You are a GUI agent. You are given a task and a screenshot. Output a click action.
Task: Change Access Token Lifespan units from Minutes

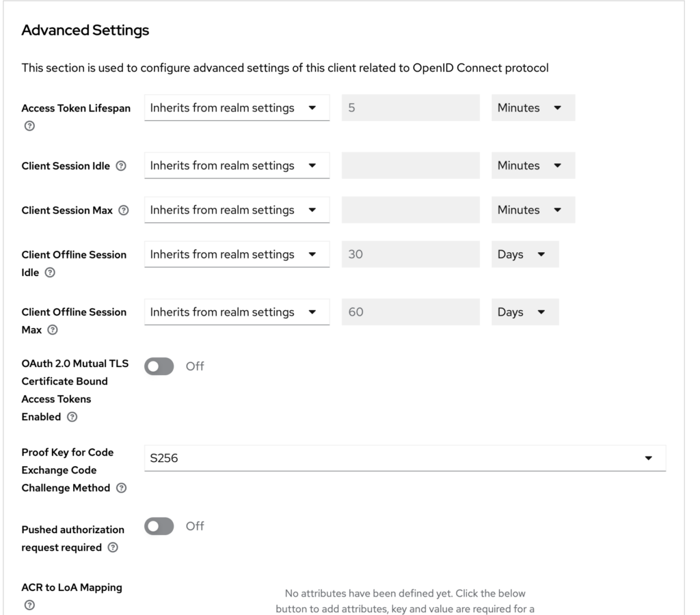point(533,107)
